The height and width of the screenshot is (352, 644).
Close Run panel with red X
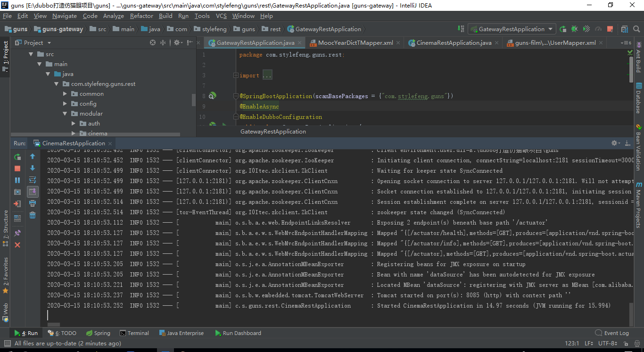click(17, 245)
